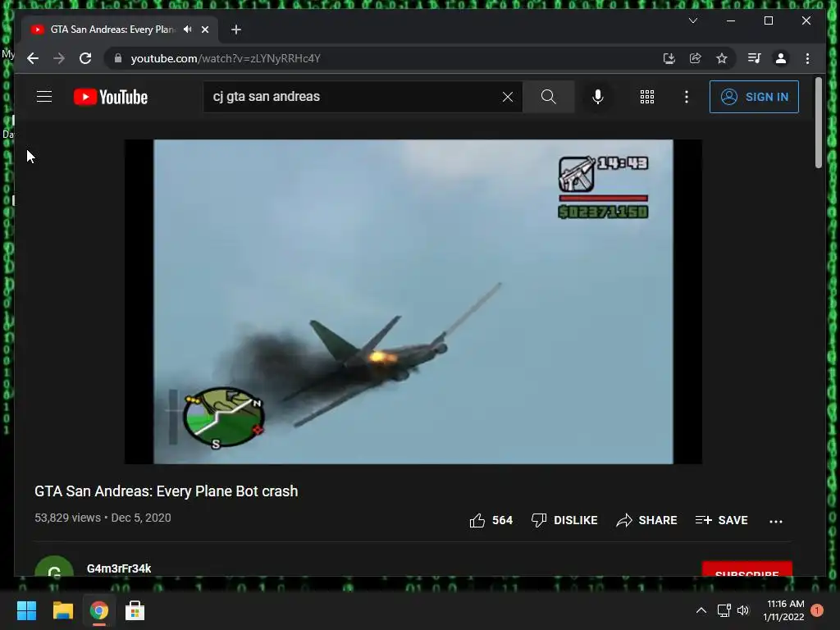Screen dimensions: 840x630
Task: Open the YouTube apps grid
Action: [646, 97]
